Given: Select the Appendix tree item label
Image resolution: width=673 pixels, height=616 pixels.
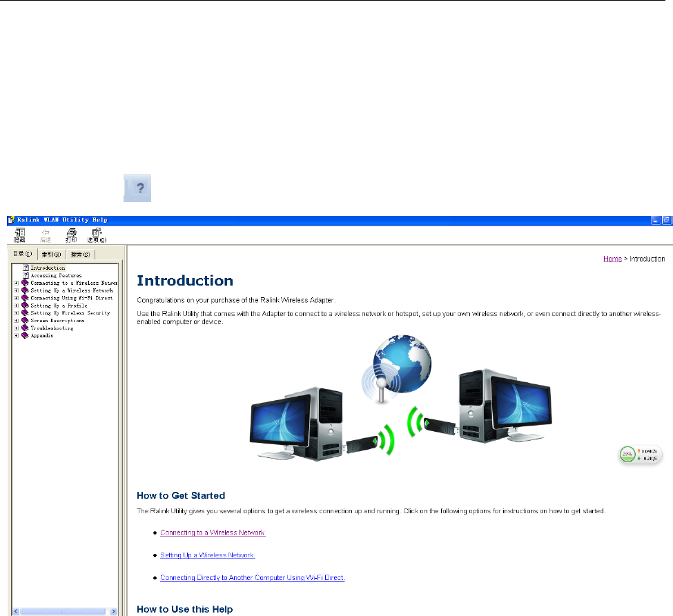Looking at the screenshot, I should [42, 335].
